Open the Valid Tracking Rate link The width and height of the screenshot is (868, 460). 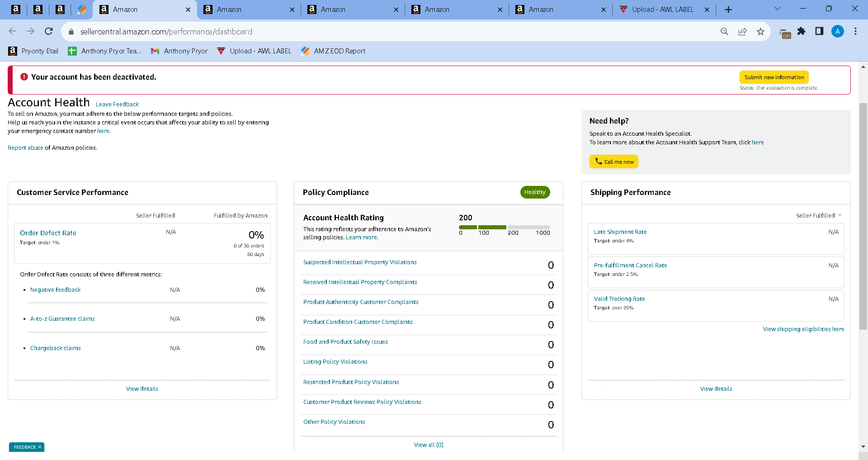(619, 299)
